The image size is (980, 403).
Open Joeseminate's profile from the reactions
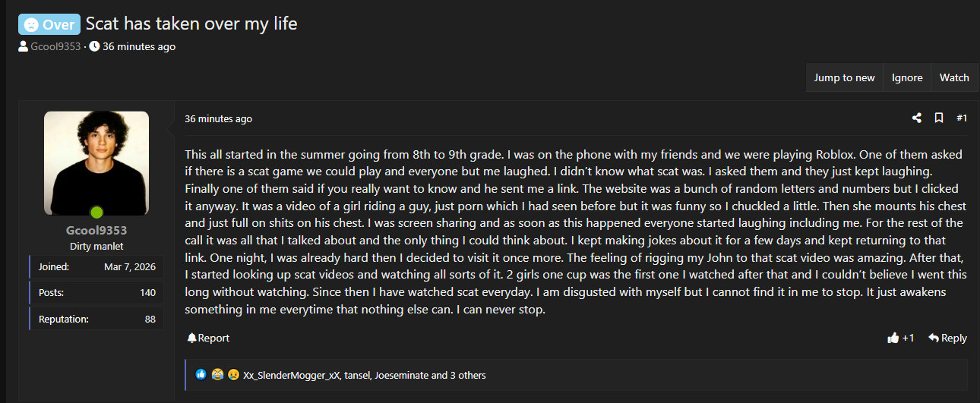(400, 375)
